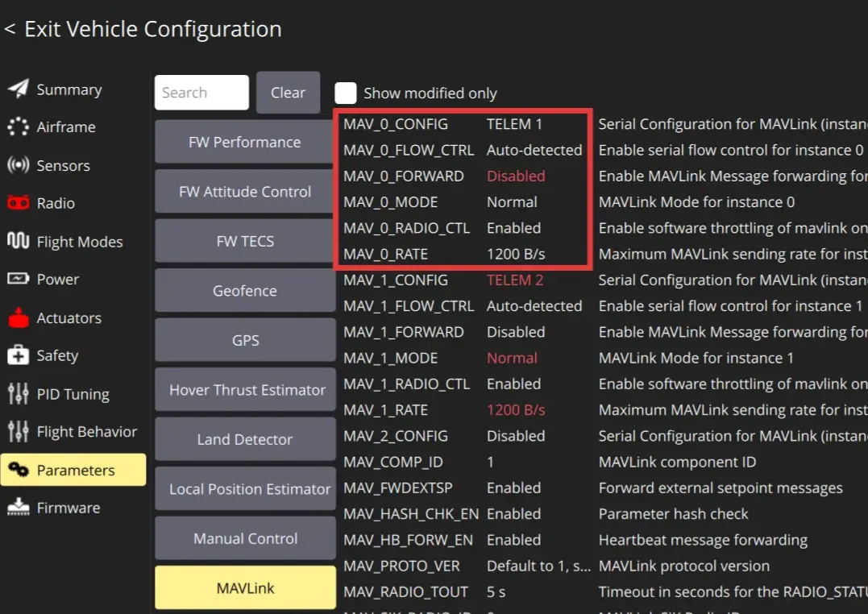Click the Power battery icon
This screenshot has height=614, width=868.
(18, 279)
